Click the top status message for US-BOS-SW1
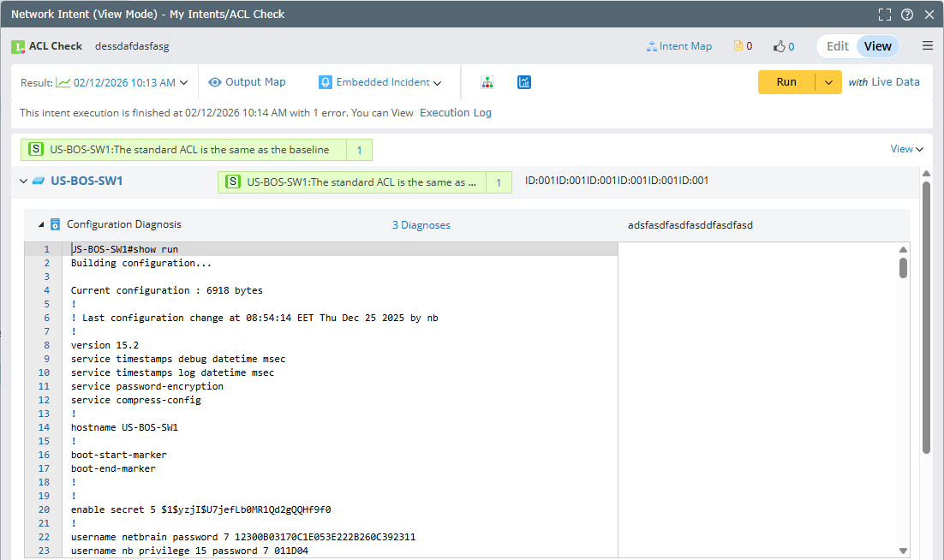This screenshot has height=560, width=944. (189, 150)
